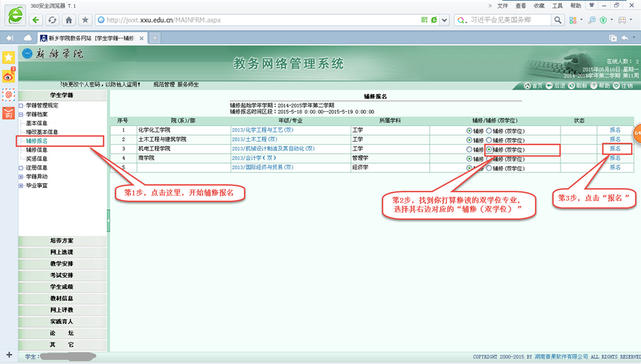641x364 pixels.
Task: Open the address bar history dropdown arrow
Action: [x=444, y=20]
